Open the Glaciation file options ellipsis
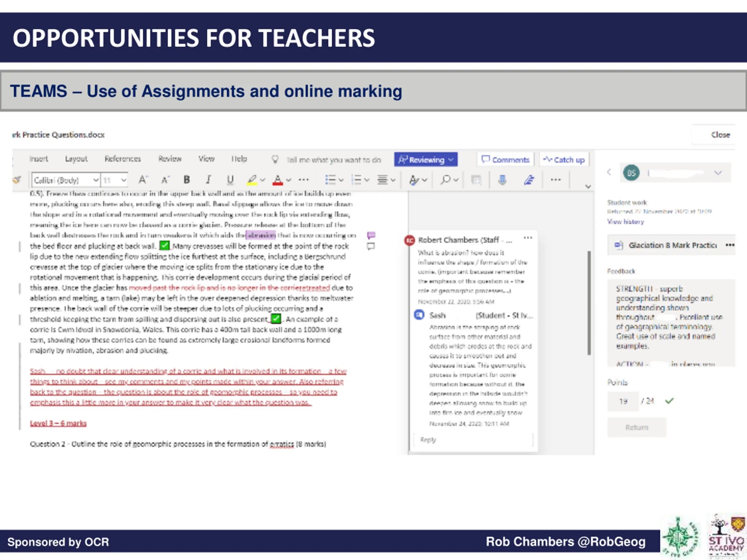747x560 pixels. coord(730,245)
